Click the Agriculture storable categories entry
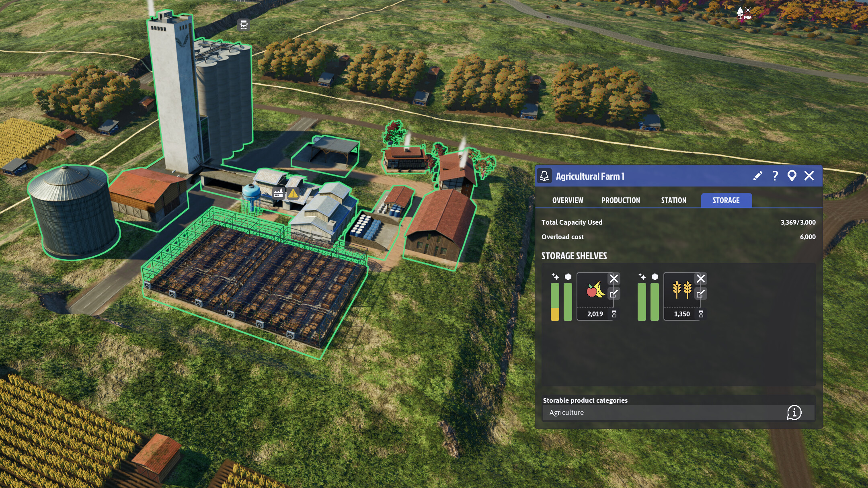Viewport: 868px width, 488px height. (x=567, y=412)
